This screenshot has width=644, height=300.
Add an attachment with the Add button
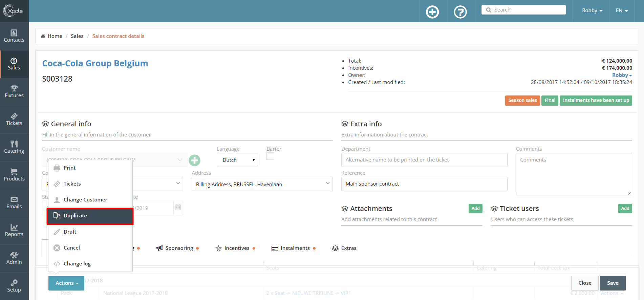point(475,209)
